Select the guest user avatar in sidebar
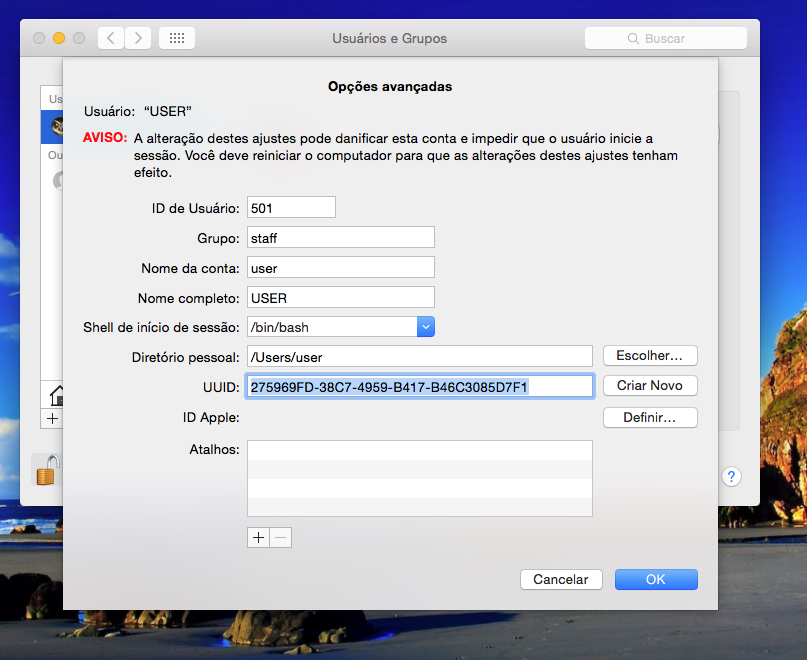 58,181
